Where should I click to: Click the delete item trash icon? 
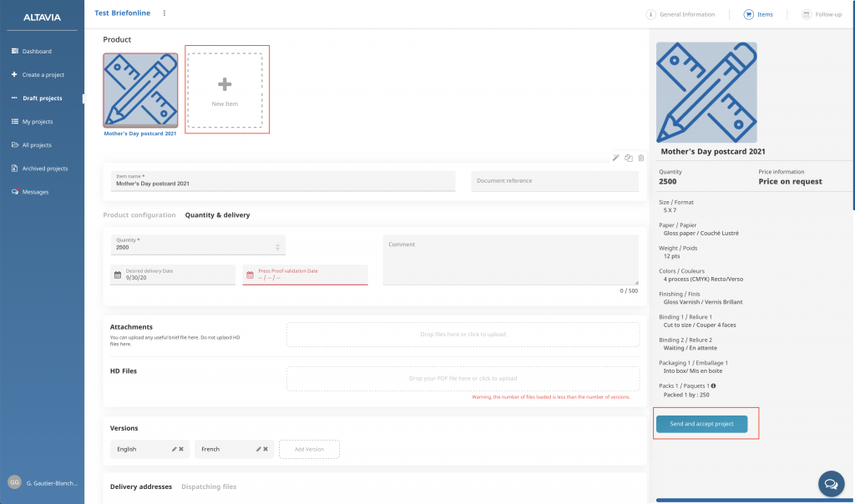(x=640, y=158)
